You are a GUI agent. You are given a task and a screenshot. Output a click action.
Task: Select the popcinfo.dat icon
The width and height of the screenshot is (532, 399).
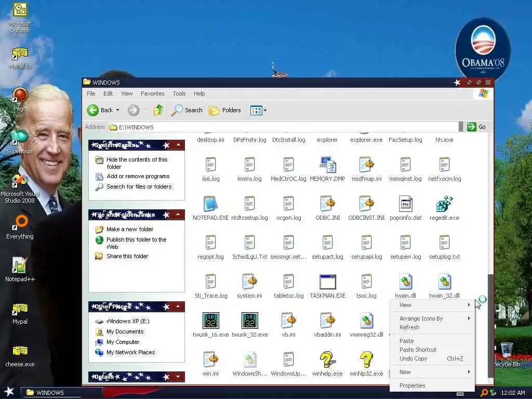click(405, 204)
